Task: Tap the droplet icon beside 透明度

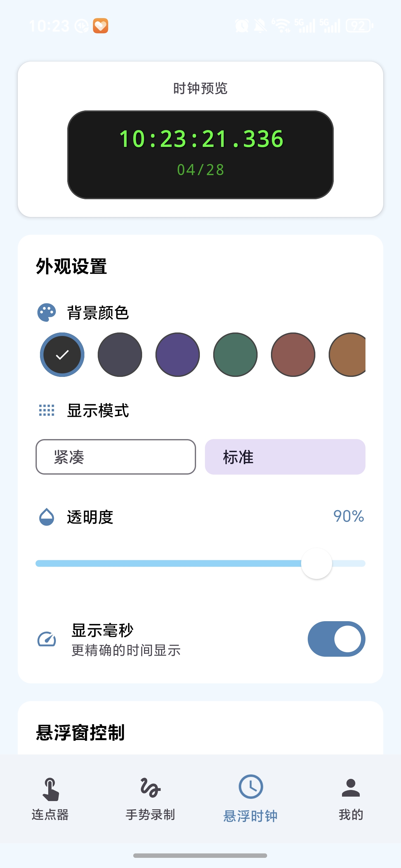Action: click(x=47, y=517)
